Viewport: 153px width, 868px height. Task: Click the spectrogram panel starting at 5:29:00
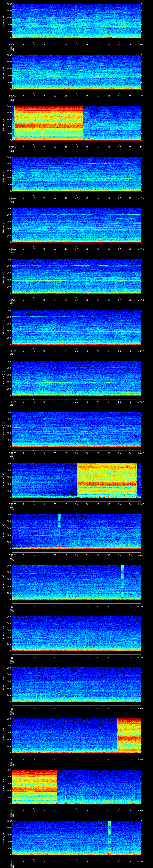(x=77, y=21)
